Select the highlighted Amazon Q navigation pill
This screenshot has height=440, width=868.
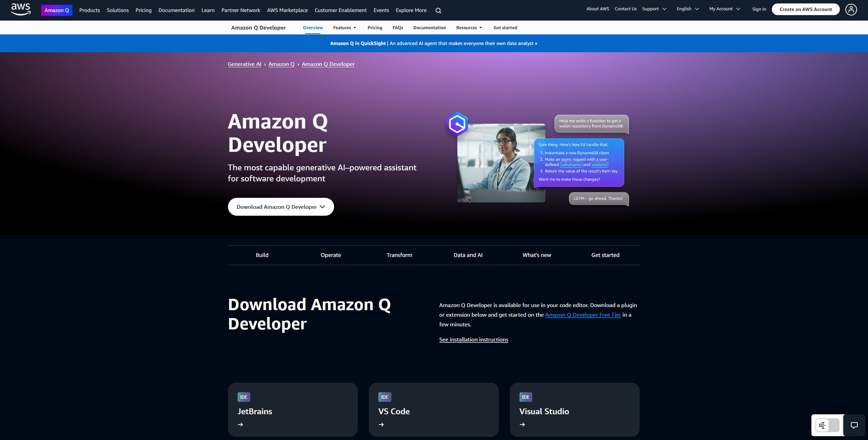click(x=57, y=10)
